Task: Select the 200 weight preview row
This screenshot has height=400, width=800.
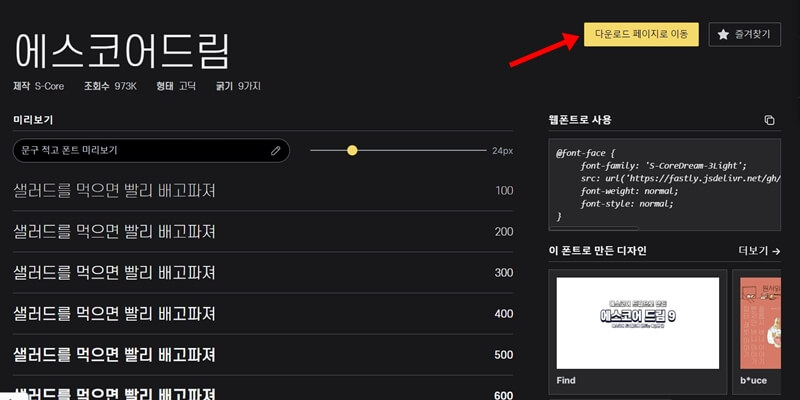Action: point(263,232)
